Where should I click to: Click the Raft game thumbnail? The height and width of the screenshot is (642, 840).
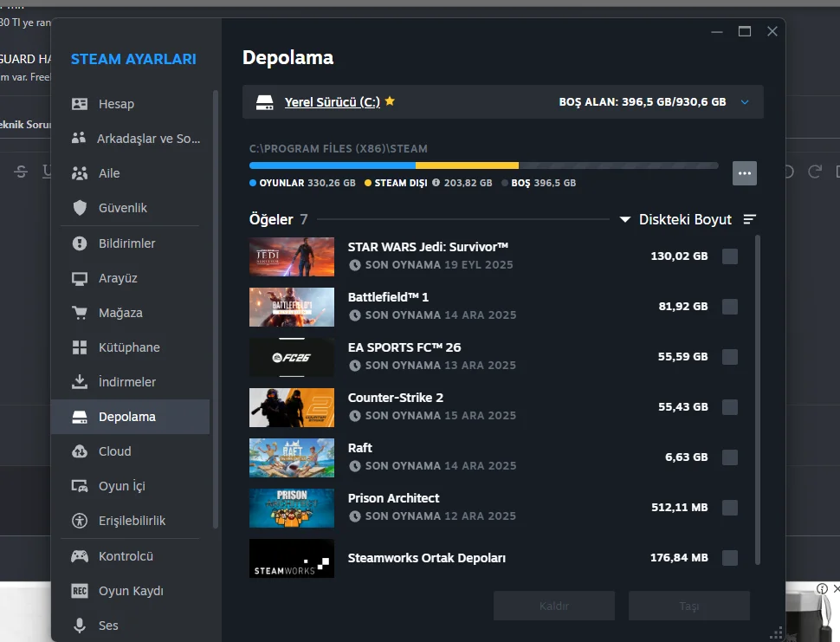pyautogui.click(x=292, y=457)
